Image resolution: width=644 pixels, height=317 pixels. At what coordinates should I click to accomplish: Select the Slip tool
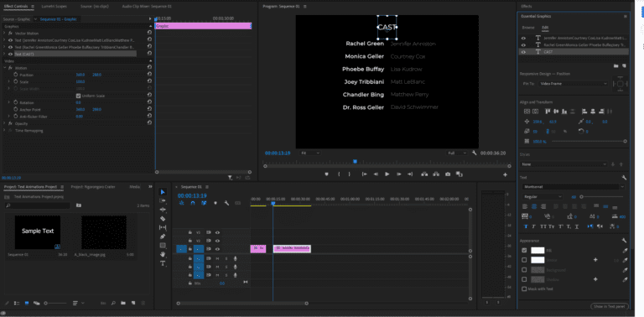coord(163,227)
